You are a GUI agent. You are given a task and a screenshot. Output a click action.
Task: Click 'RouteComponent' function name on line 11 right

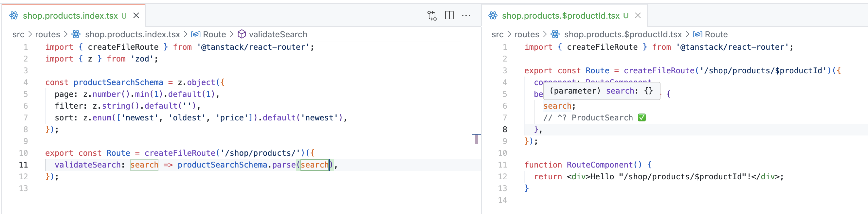click(x=599, y=165)
